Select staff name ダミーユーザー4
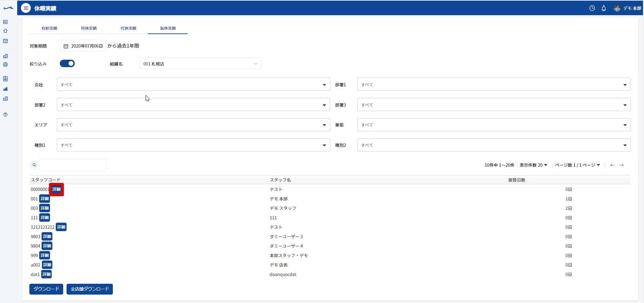 [286, 246]
